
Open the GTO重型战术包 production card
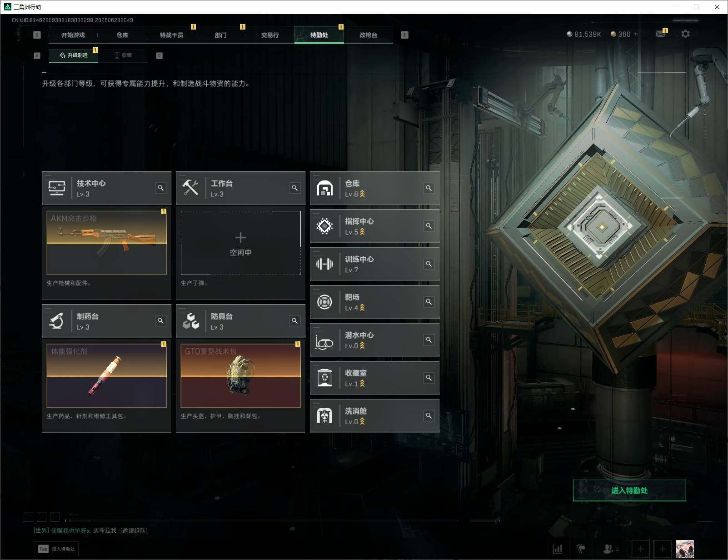(x=240, y=376)
